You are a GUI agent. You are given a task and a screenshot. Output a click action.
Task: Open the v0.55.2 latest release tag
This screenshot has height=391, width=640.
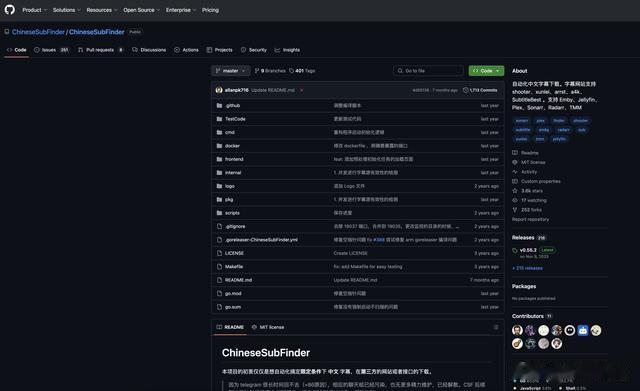pyautogui.click(x=528, y=250)
